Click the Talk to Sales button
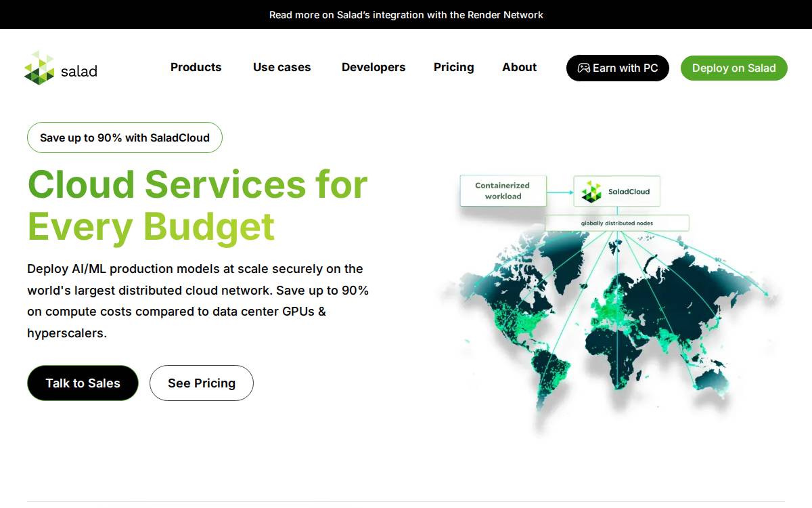The image size is (812, 508). pyautogui.click(x=83, y=383)
